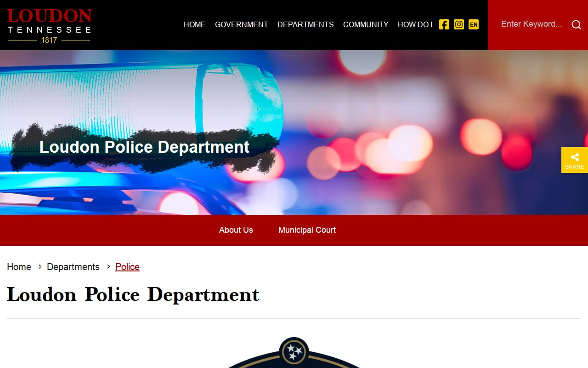Viewport: 588px width, 368px height.
Task: Open the Government menu
Action: [242, 24]
